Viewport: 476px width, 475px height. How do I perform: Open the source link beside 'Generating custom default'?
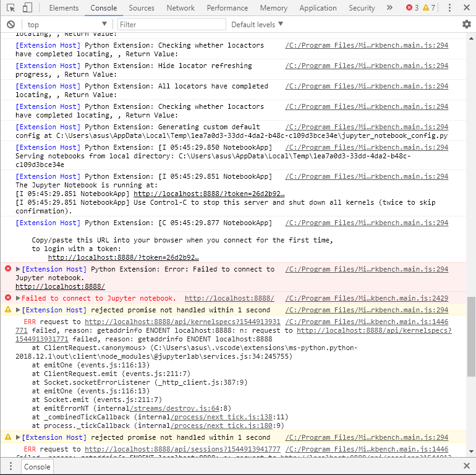pyautogui.click(x=367, y=127)
